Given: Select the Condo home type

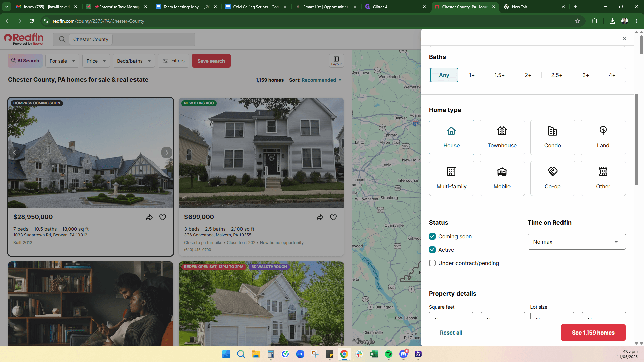Looking at the screenshot, I should tap(552, 137).
